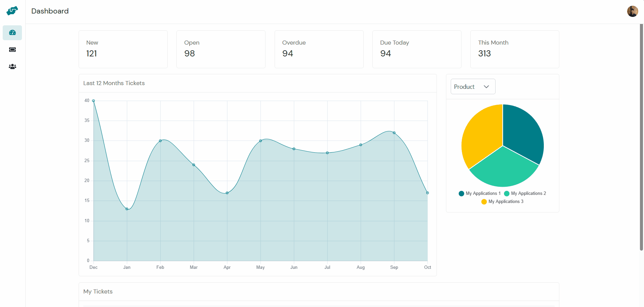Click the Dec data point on chart
The width and height of the screenshot is (644, 307).
point(93,101)
